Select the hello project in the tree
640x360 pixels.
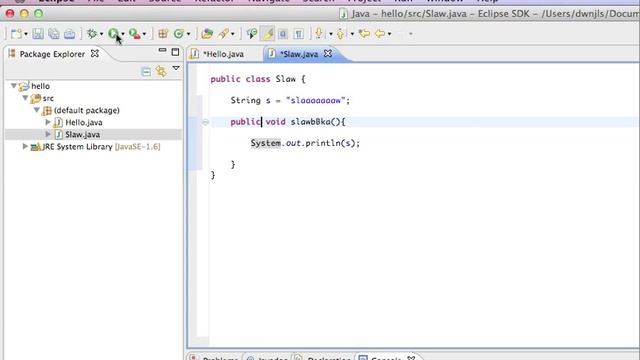[x=40, y=86]
